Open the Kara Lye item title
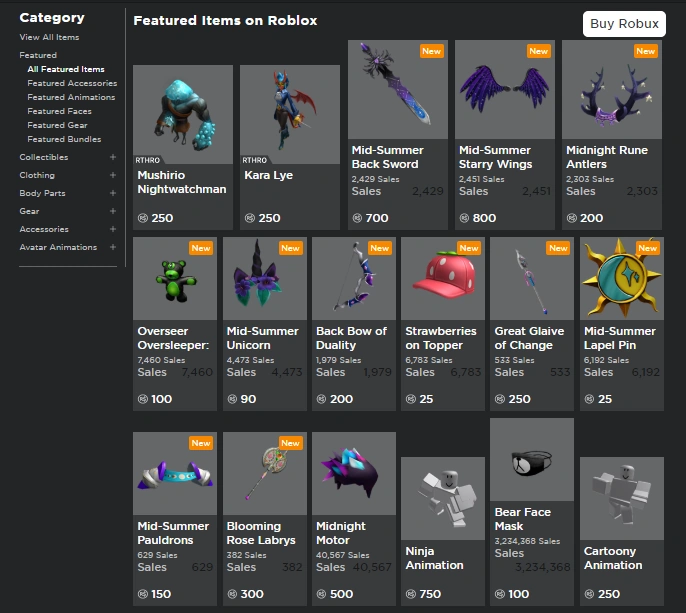Viewport: 686px width, 613px height. point(269,175)
